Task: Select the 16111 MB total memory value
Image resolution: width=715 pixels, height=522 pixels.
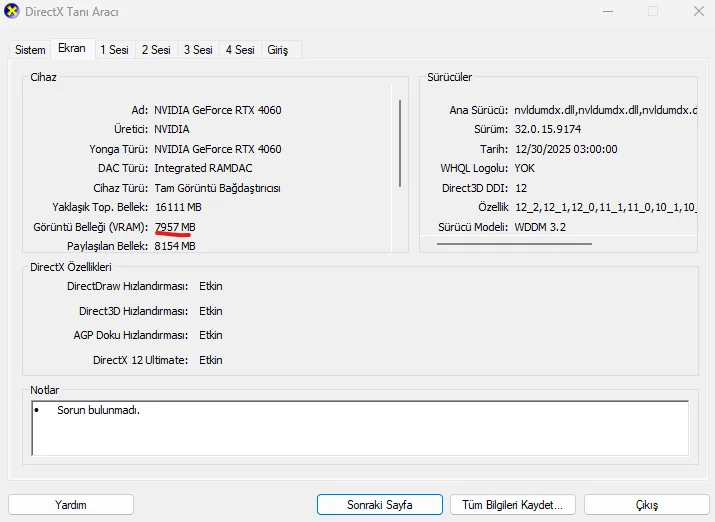Action: coord(178,207)
